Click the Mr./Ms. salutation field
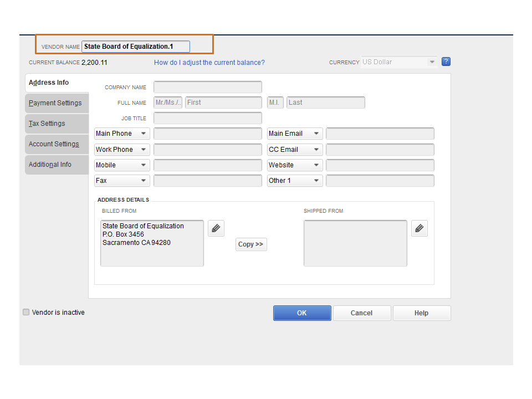532x399 pixels. (x=168, y=103)
